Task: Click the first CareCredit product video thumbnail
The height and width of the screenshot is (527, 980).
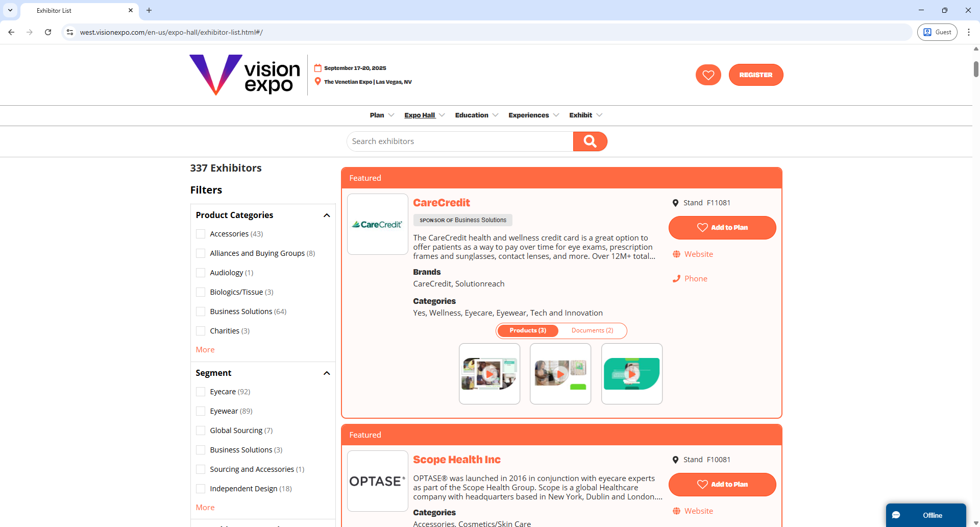Action: [489, 373]
